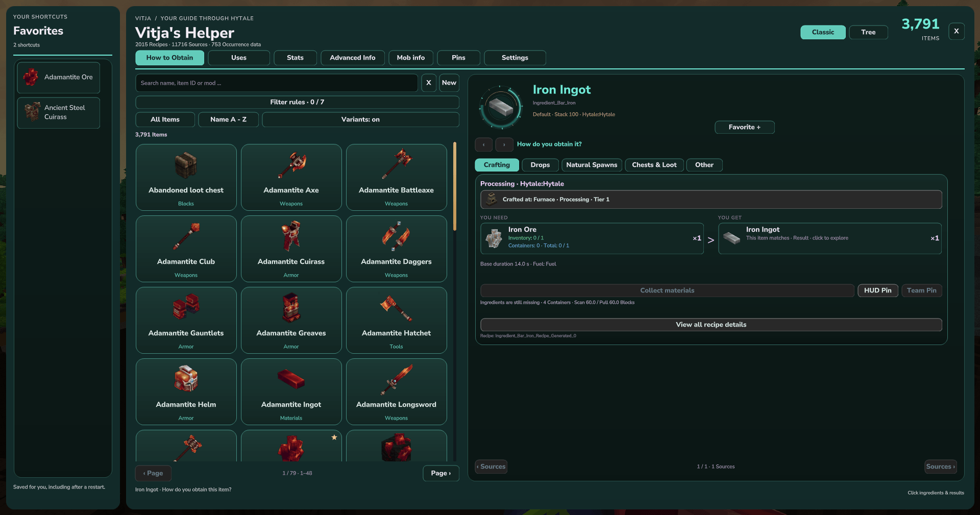
Task: Toggle the HUD Pin for this recipe
Action: coord(877,290)
